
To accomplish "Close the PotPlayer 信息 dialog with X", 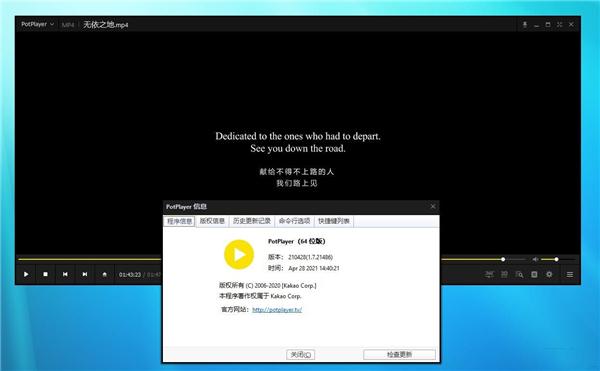I will (x=433, y=207).
